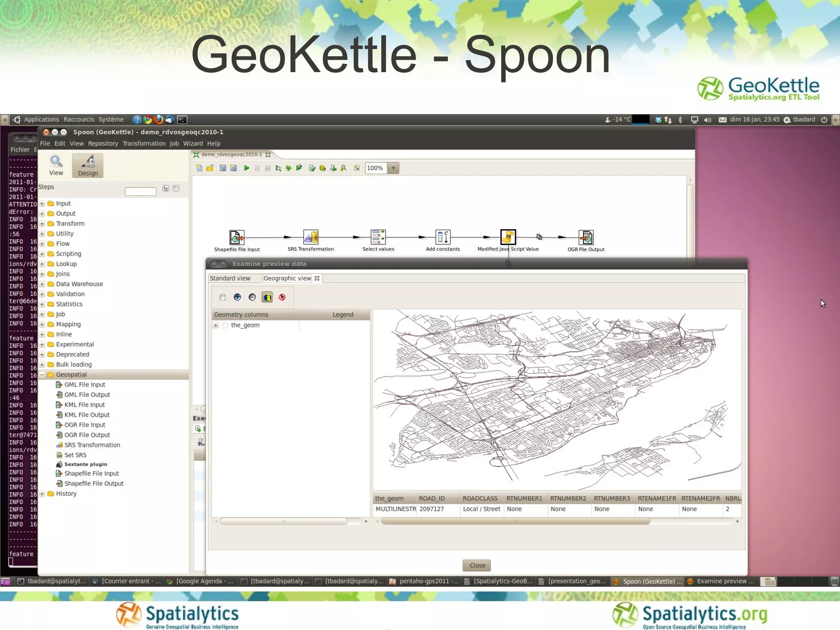Switch to the View perspective button
Screen dimensions: 840x630
(x=56, y=165)
